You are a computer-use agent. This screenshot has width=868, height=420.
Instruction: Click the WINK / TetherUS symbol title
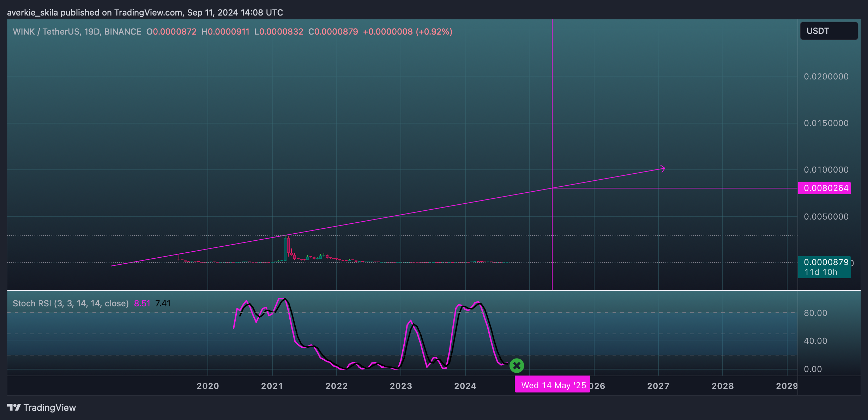77,32
